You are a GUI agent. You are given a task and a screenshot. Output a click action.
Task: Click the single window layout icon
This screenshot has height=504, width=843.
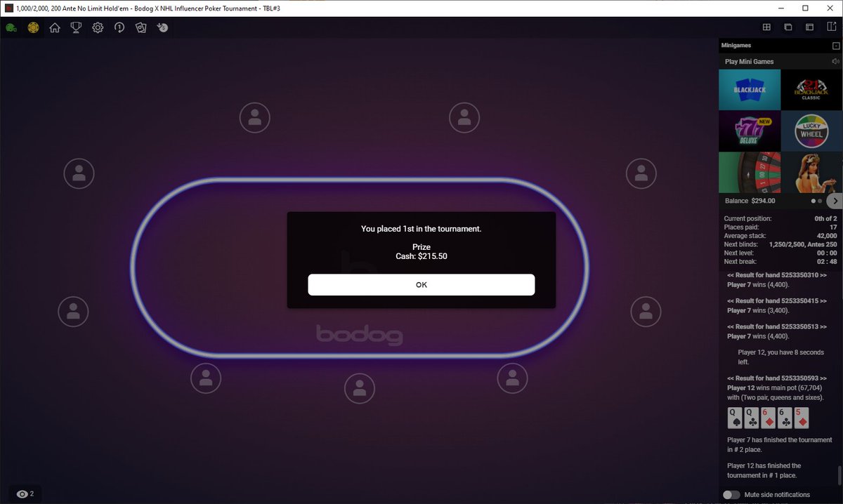coord(809,27)
